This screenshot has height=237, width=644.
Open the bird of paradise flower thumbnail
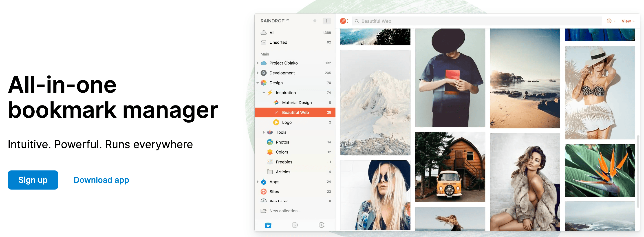tap(600, 170)
